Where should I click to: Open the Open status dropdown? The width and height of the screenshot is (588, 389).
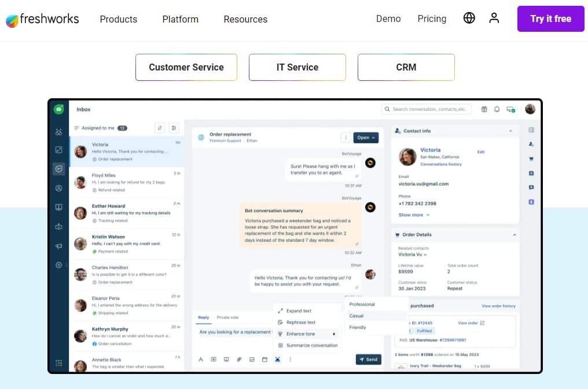pyautogui.click(x=366, y=138)
